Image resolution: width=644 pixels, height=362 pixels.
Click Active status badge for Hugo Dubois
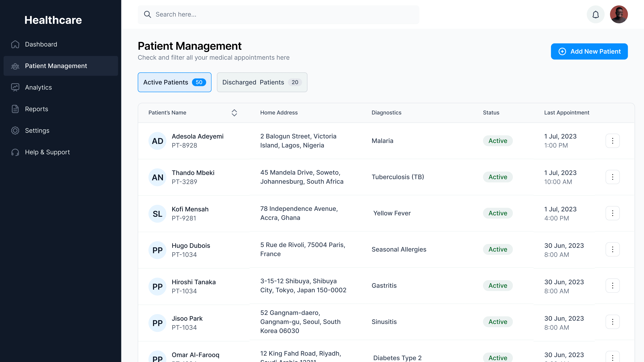click(x=498, y=249)
